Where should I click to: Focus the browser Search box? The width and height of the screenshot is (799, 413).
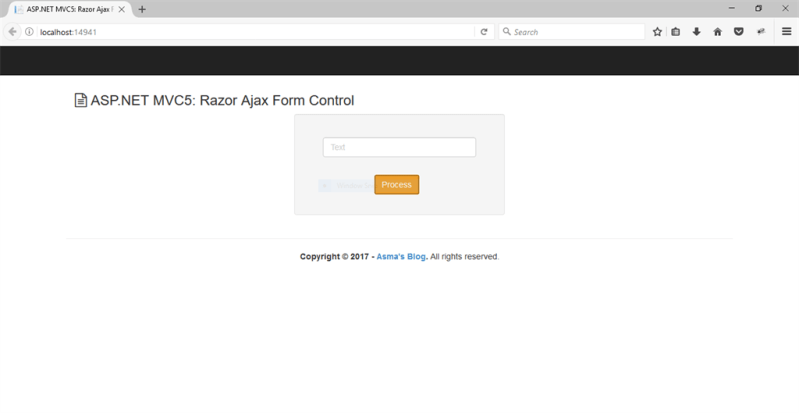point(572,32)
